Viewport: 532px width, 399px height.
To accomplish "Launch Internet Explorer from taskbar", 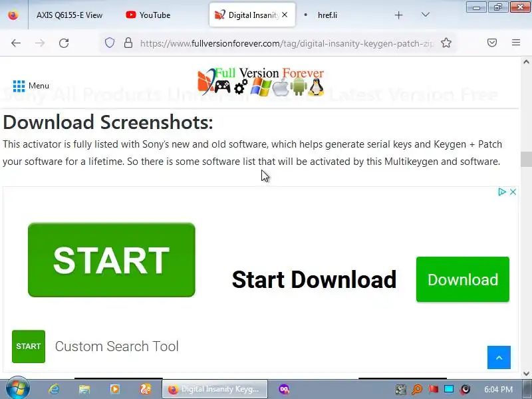I will pyautogui.click(x=54, y=389).
